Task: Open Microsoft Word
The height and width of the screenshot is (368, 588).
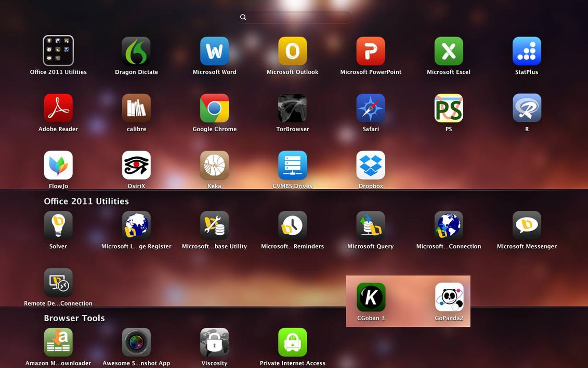Action: pos(215,51)
